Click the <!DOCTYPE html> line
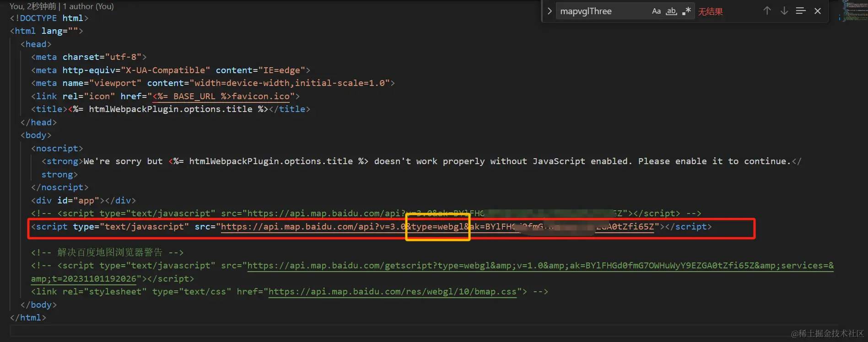The image size is (868, 342). click(x=49, y=18)
